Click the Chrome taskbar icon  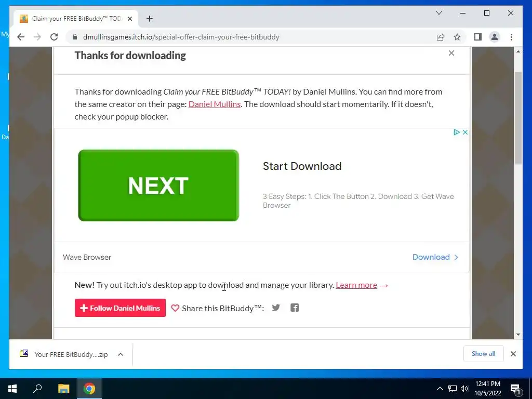(89, 389)
